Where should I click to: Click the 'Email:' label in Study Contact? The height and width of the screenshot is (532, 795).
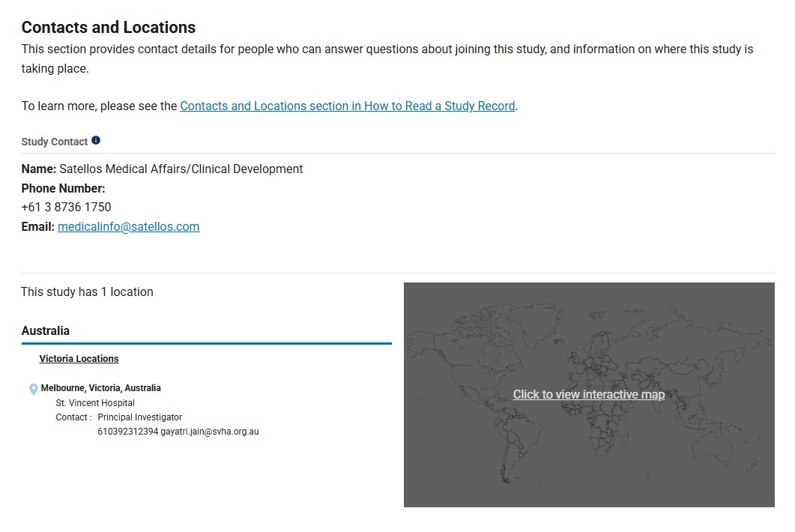[x=37, y=227]
